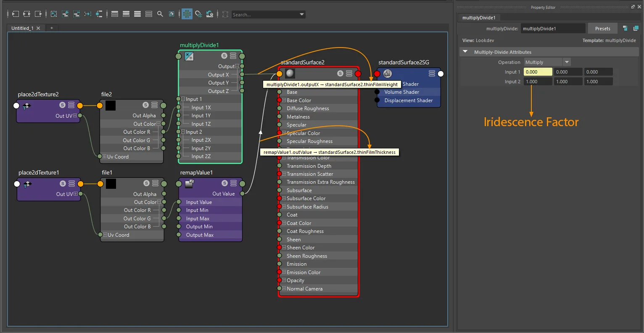Add a new node editor tab
Viewport: 644px width, 333px height.
pyautogui.click(x=52, y=28)
